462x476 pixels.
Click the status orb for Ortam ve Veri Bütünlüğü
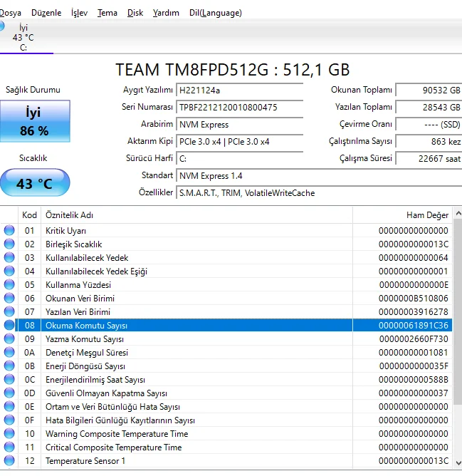(x=9, y=406)
